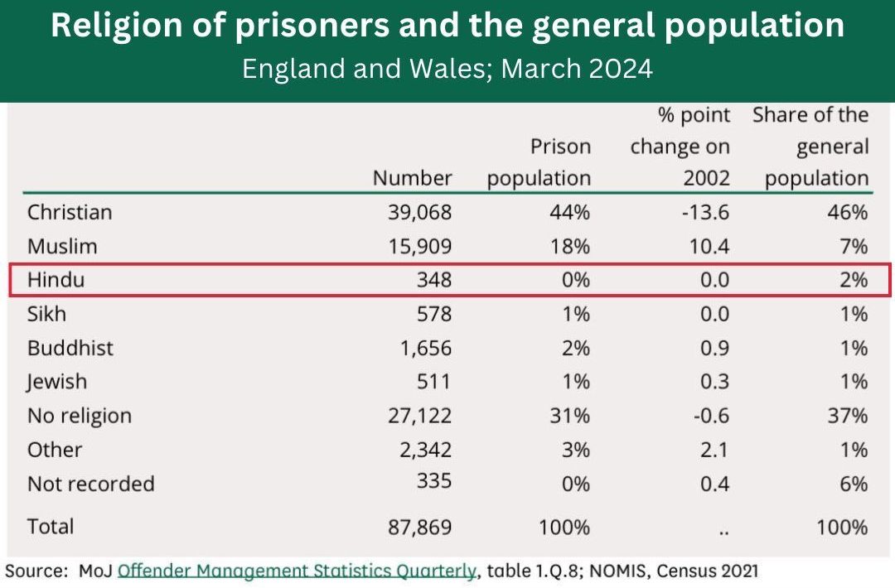Select the Muslim row label
The image size is (895, 588).
(62, 246)
